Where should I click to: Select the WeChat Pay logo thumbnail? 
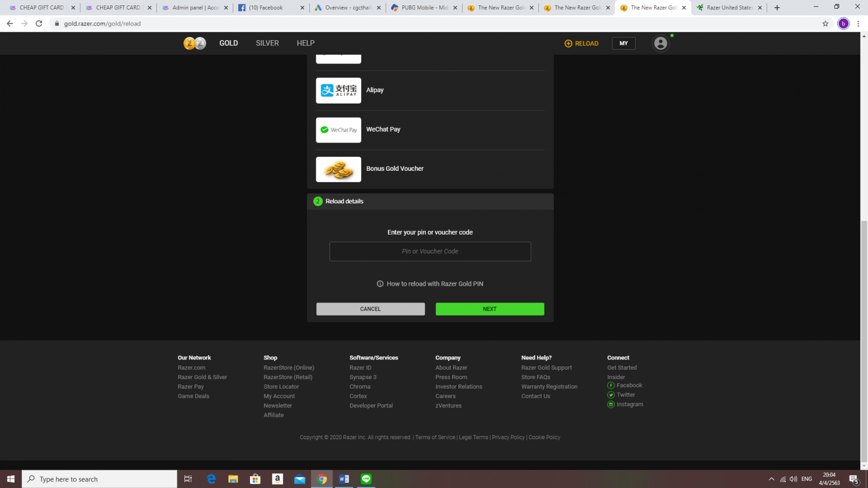pyautogui.click(x=339, y=130)
